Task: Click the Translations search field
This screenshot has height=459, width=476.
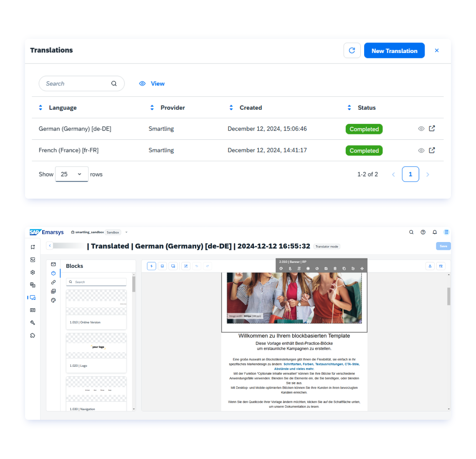Action: coord(82,83)
